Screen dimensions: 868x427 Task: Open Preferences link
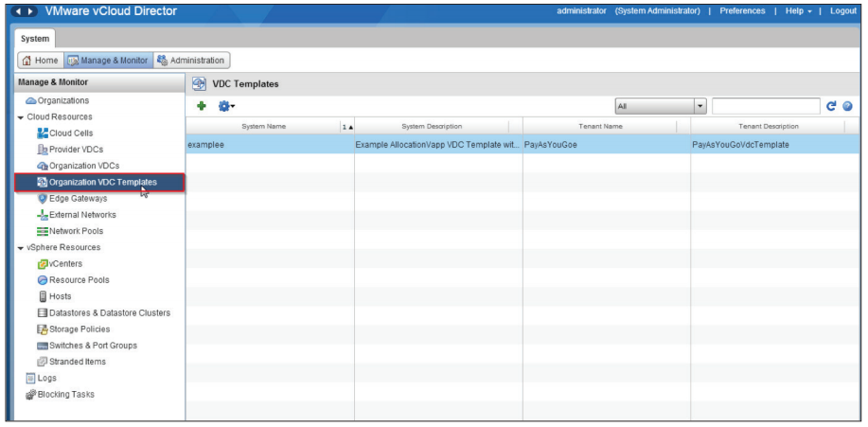click(x=742, y=11)
